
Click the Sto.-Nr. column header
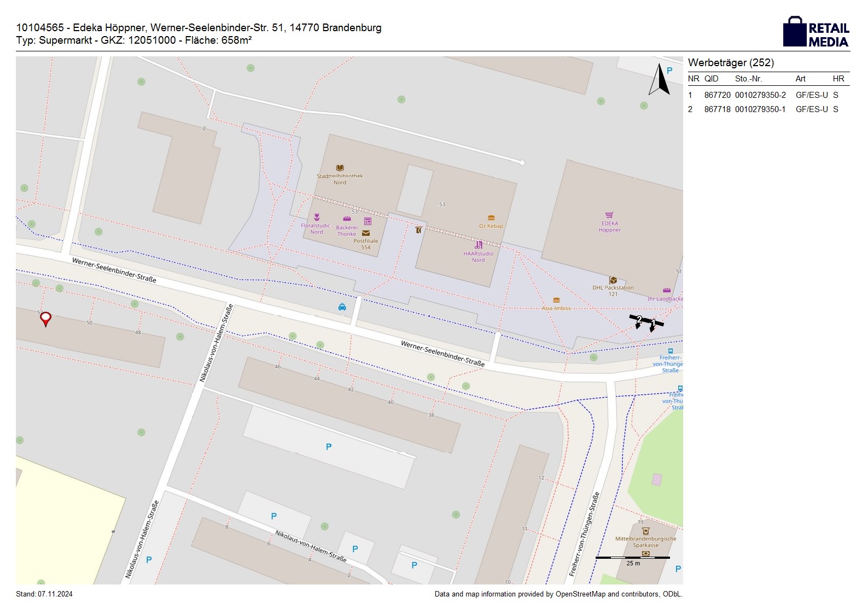(748, 79)
